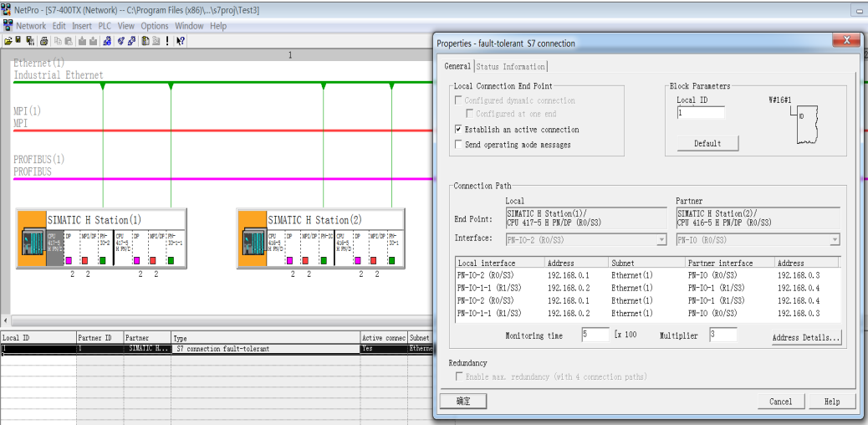Click the Download to PLC toolbar icon
The width and height of the screenshot is (868, 425).
[83, 40]
